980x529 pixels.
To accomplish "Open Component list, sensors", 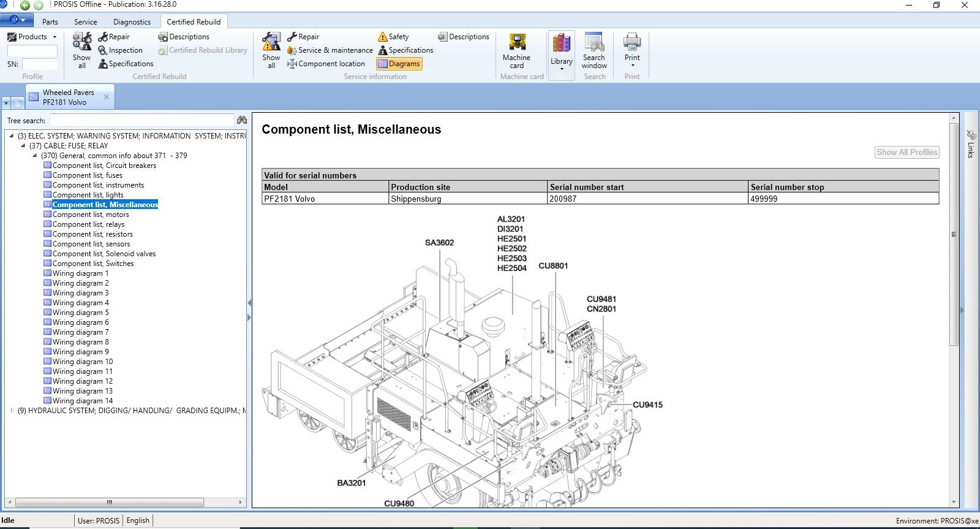I will [91, 244].
